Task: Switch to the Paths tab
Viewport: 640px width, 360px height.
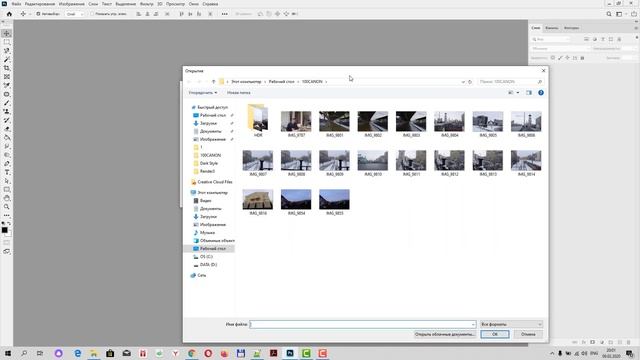Action: (571, 28)
